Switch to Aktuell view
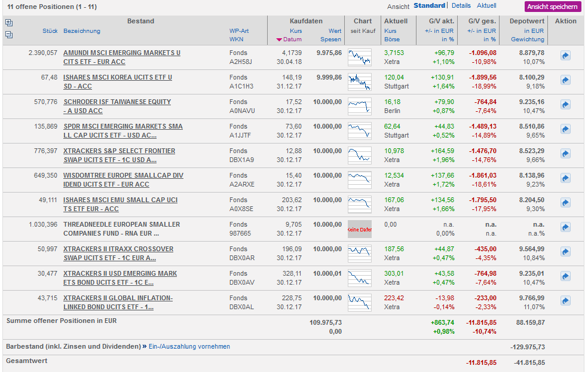588x372 pixels. [x=486, y=6]
